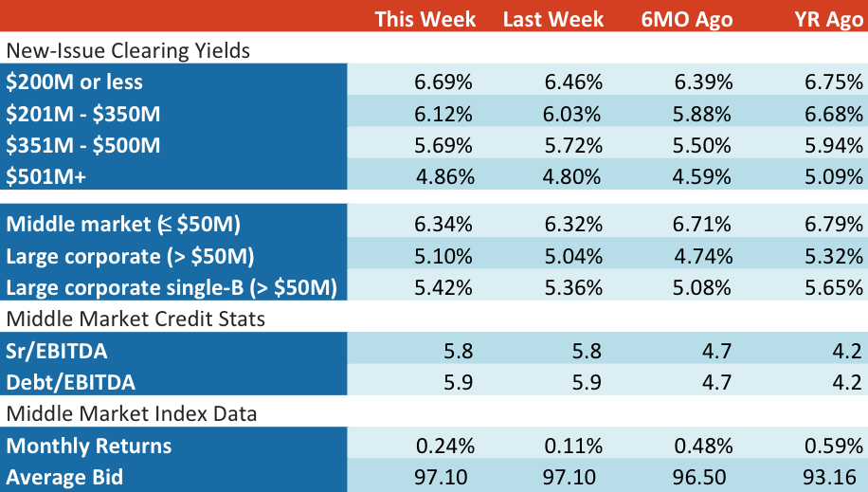Click the $351M - $500M row label
This screenshot has width=868, height=492.
point(83,145)
